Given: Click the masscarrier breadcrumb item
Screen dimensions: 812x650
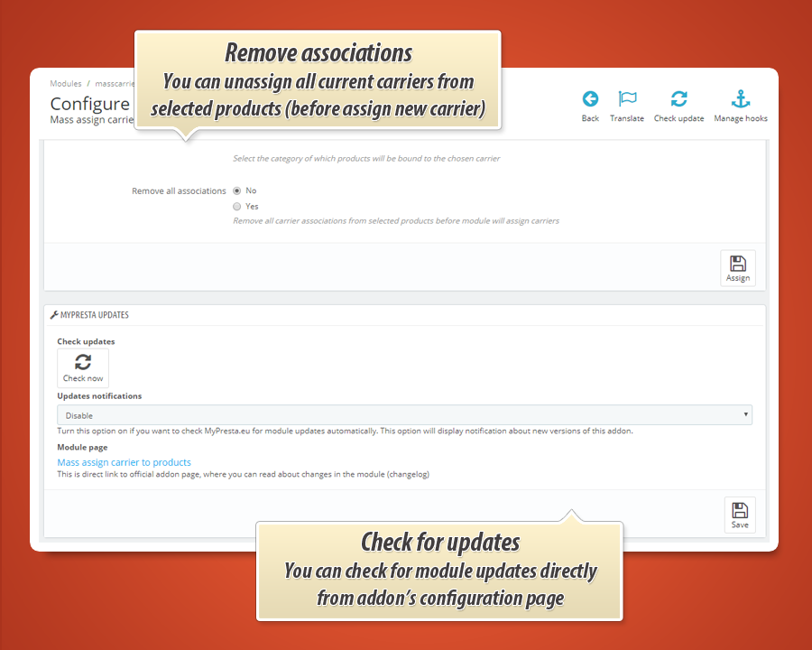Looking at the screenshot, I should [x=115, y=84].
